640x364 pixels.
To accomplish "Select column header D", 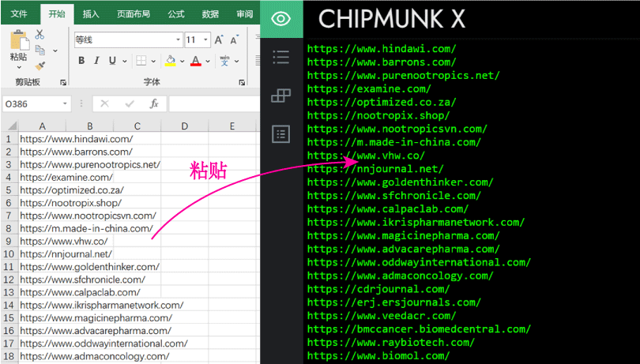I will [184, 126].
